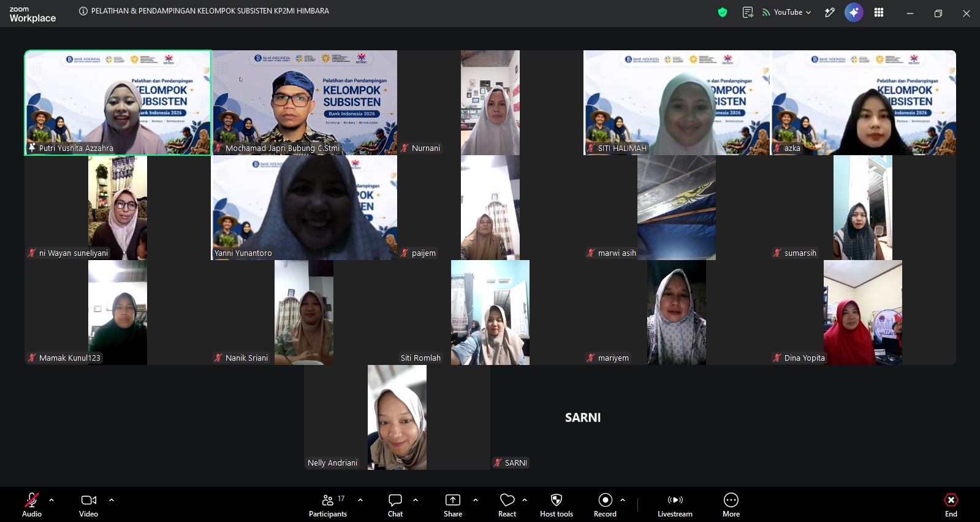Show meeting info icon beside title
Viewport: 980px width, 522px height.
tap(83, 11)
